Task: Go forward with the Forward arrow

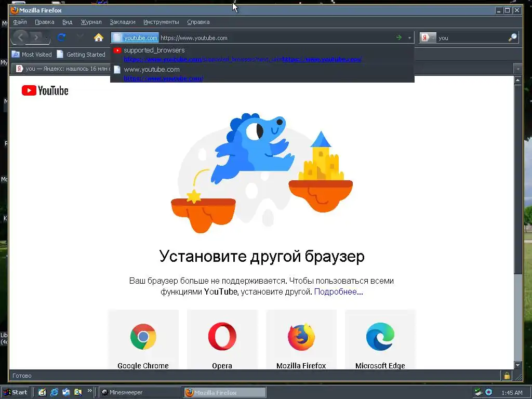Action: click(36, 37)
